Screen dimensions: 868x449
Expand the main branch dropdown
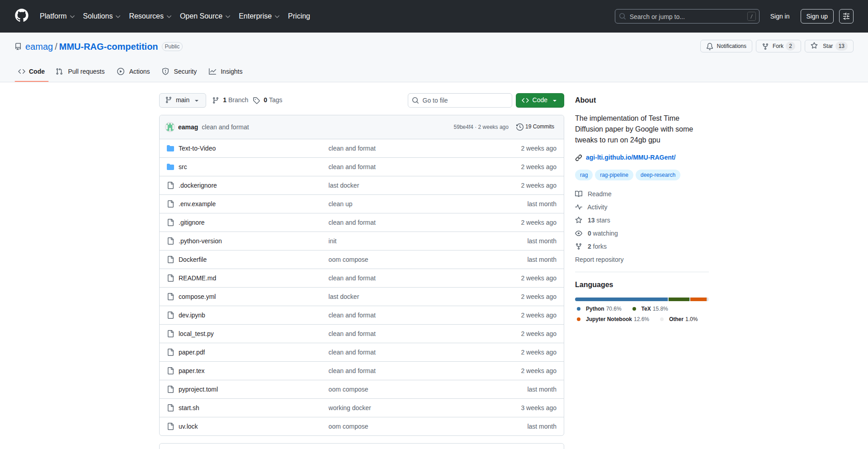[x=182, y=100]
